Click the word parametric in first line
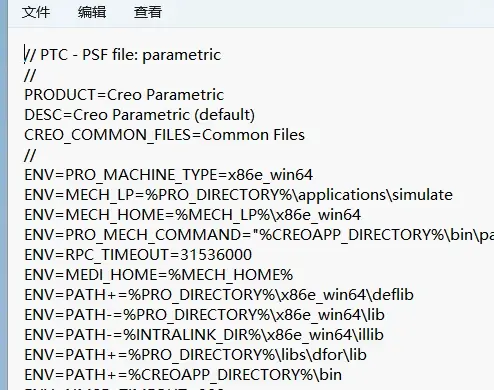494x390 pixels. tap(182, 56)
